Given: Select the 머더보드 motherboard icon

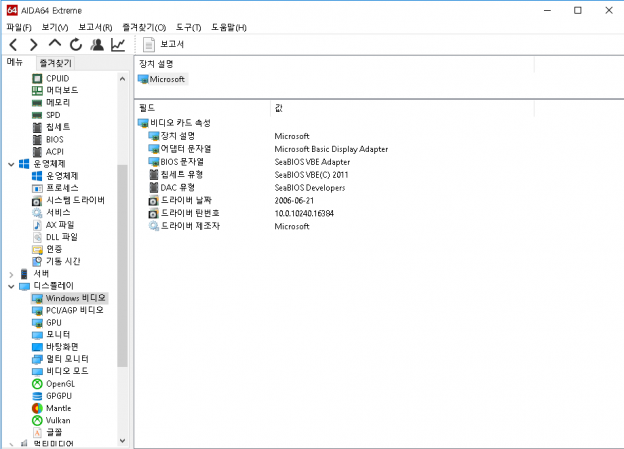Looking at the screenshot, I should [x=37, y=90].
